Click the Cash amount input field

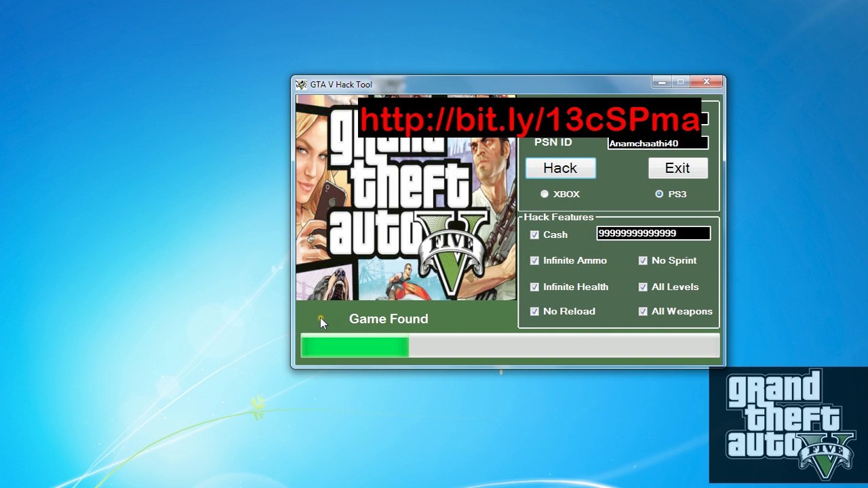(654, 233)
